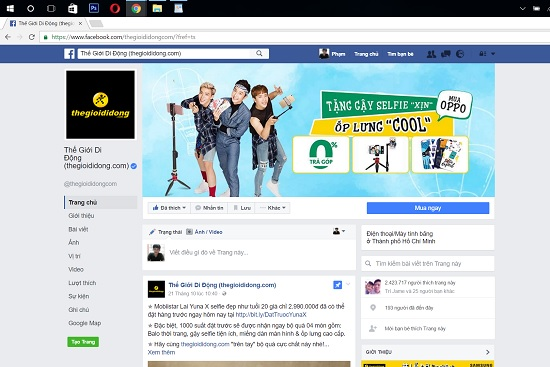Open thegioididong.com link in post
This screenshot has height=367, width=550.
point(205,344)
